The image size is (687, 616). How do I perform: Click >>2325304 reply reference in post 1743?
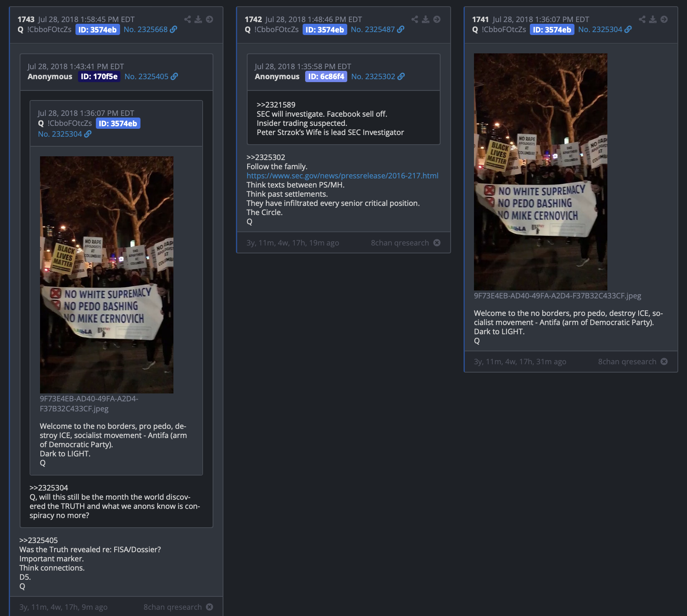(x=49, y=488)
